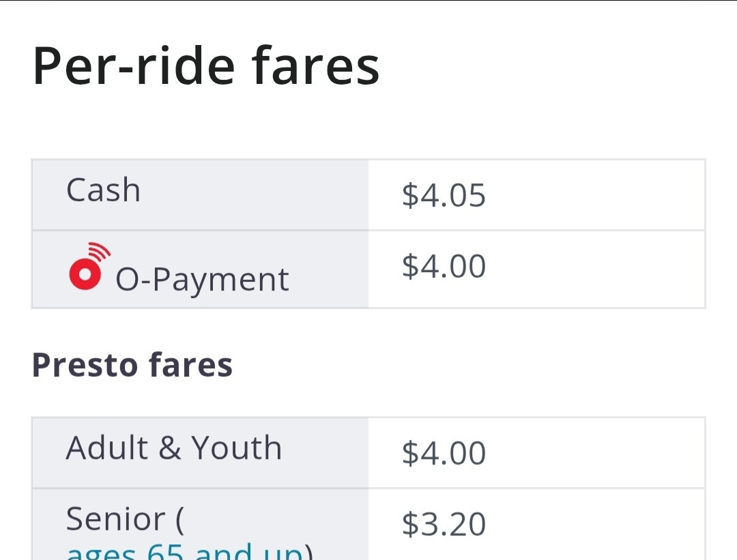Click the opening parenthesis after Senior

(x=179, y=520)
